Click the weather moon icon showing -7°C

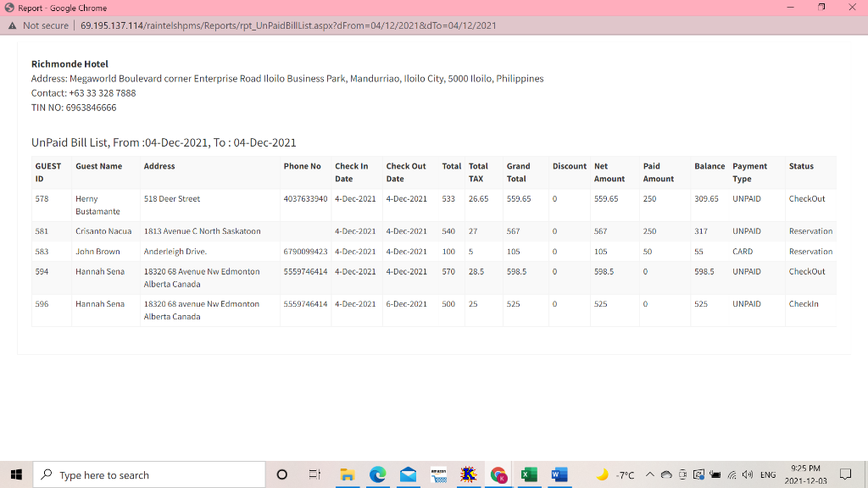tap(603, 474)
